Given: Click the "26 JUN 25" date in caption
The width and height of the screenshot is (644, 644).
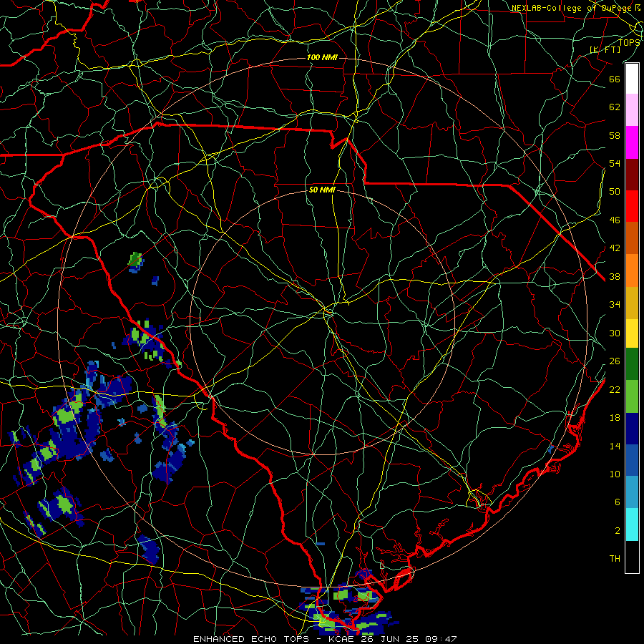Looking at the screenshot, I should (391, 639).
